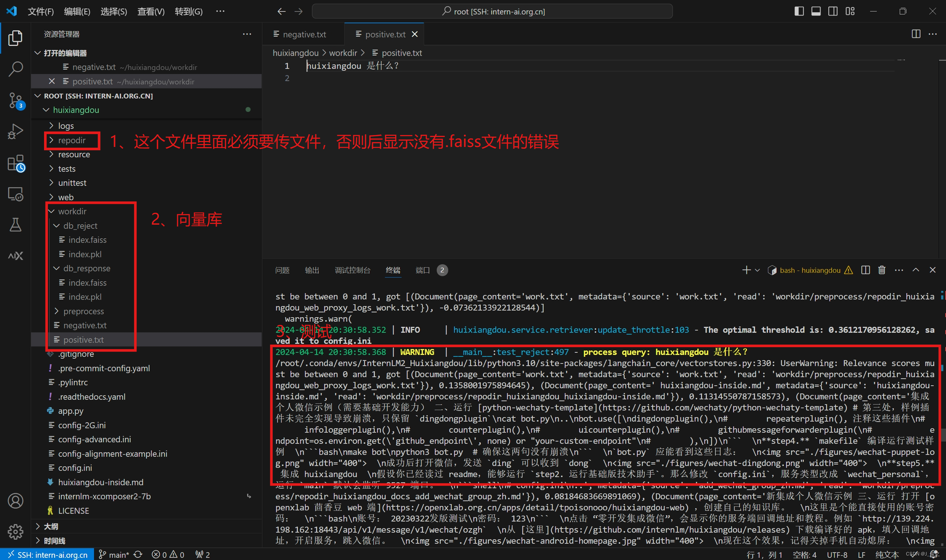
Task: Split the terminal pane
Action: pos(866,270)
